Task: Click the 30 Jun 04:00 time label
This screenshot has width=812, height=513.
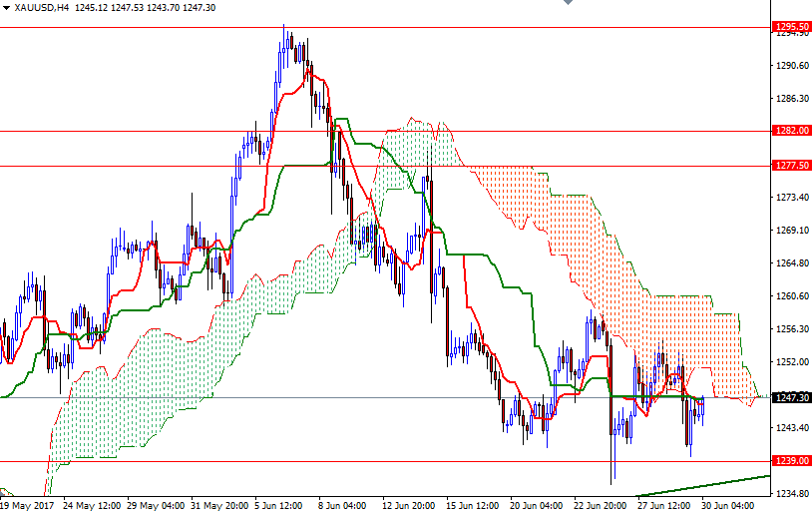Action: [x=726, y=506]
